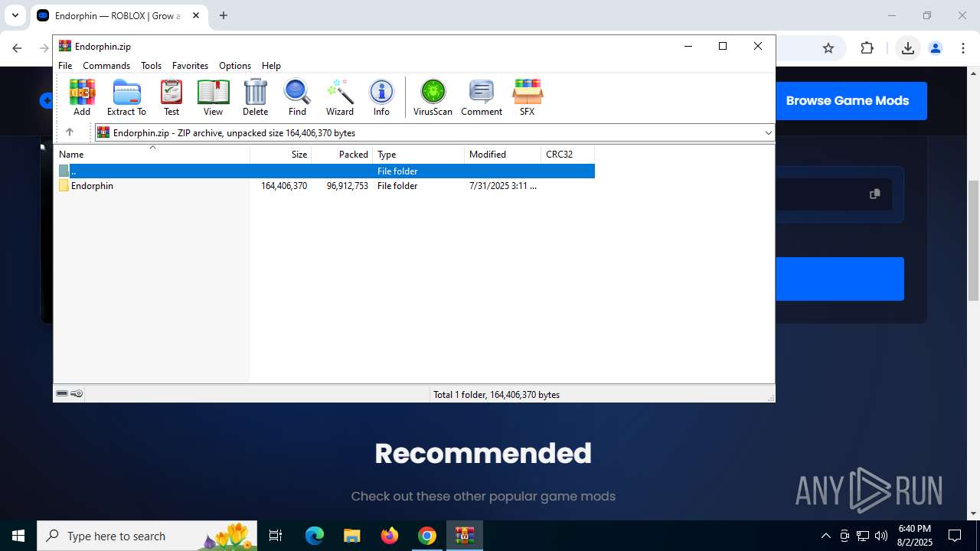This screenshot has height=551, width=980.
Task: Close the Endorphin ROBLOX browser tab
Action: coord(196,15)
